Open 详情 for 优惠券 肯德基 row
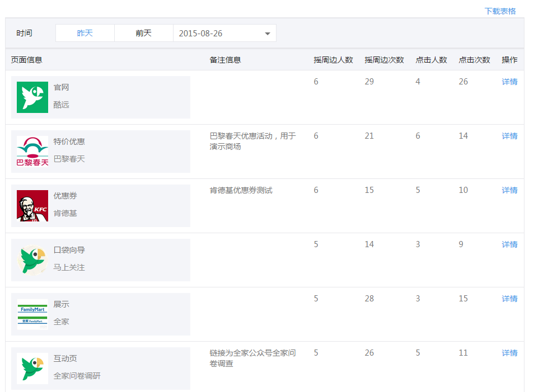Image resolution: width=534 pixels, height=392 pixels. click(509, 190)
